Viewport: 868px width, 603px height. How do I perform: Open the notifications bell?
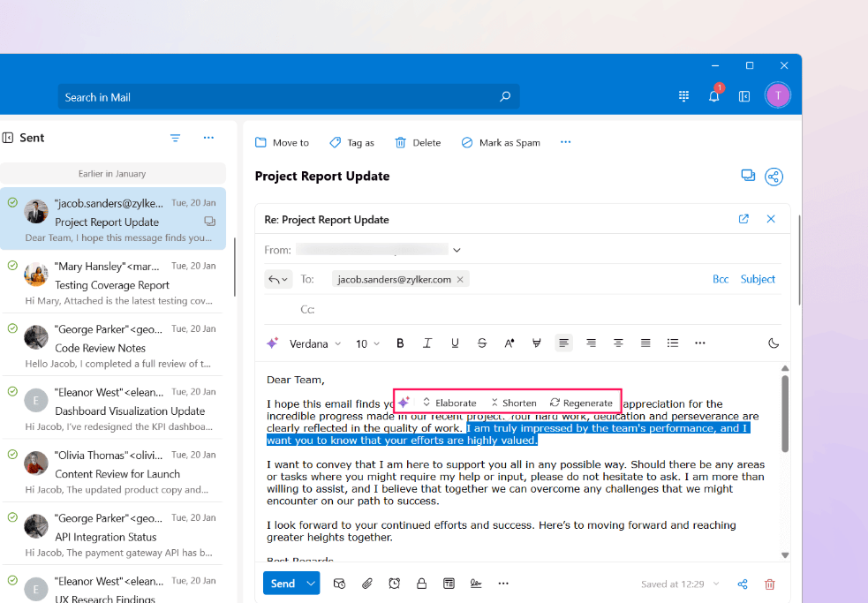pyautogui.click(x=713, y=96)
